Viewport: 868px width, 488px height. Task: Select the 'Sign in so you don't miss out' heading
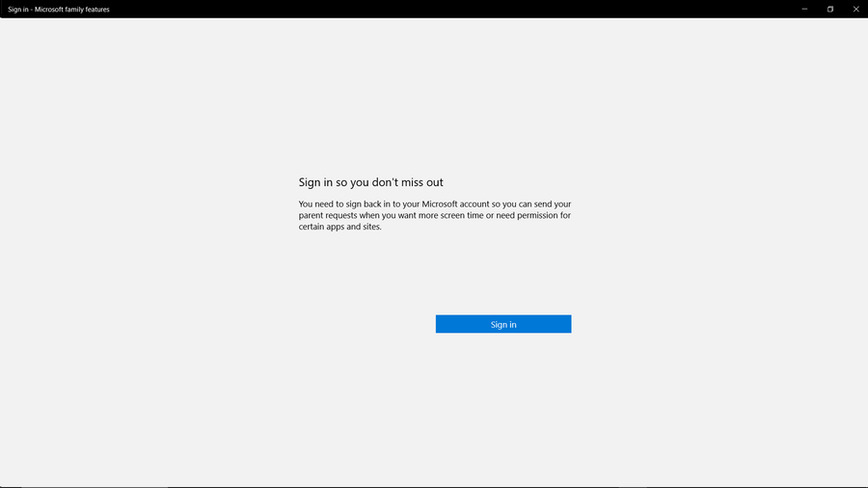coord(371,182)
